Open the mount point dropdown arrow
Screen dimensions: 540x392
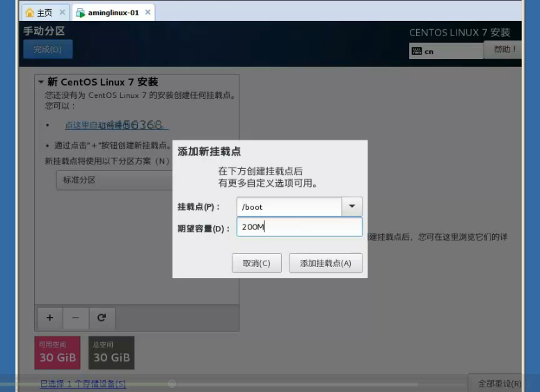point(352,206)
